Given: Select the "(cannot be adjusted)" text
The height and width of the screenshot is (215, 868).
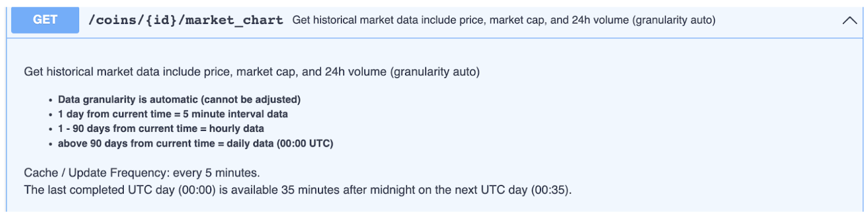Looking at the screenshot, I should click(252, 100).
